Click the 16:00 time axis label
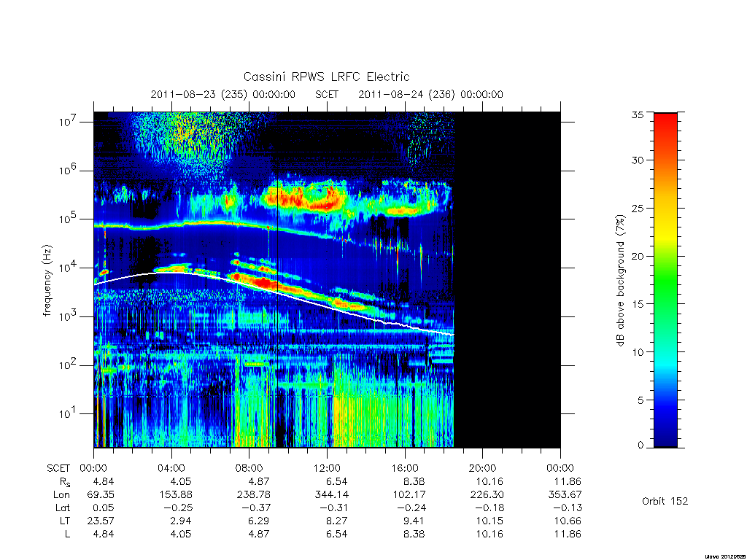 click(x=405, y=468)
